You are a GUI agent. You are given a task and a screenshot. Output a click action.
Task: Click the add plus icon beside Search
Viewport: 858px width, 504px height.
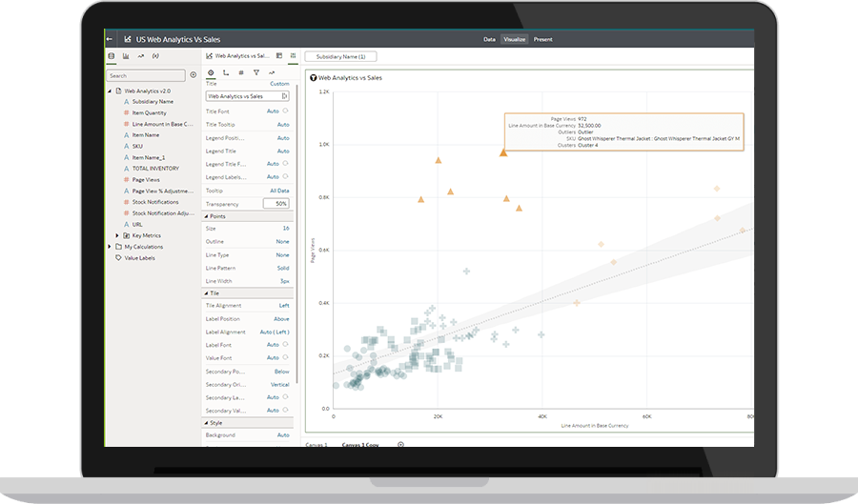pos(194,74)
